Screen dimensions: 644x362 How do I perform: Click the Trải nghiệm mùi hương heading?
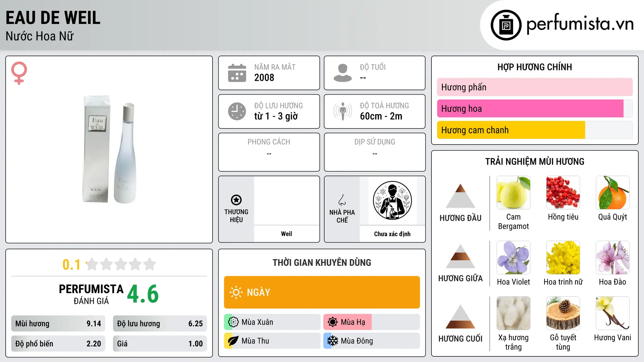(x=535, y=162)
